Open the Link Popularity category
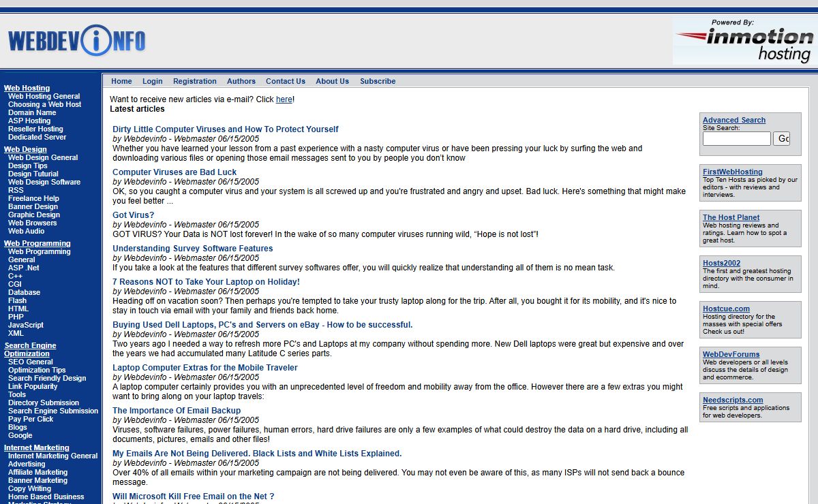 [33, 387]
